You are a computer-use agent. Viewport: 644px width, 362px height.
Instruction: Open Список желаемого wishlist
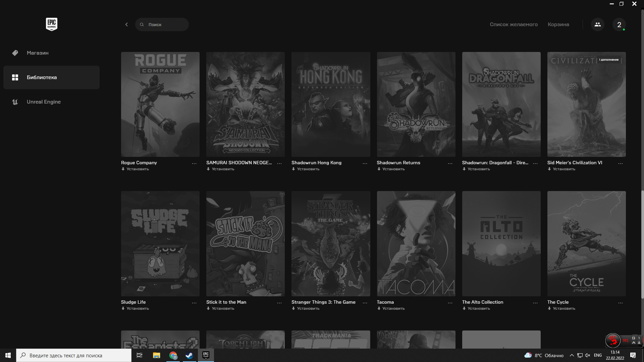click(x=514, y=24)
